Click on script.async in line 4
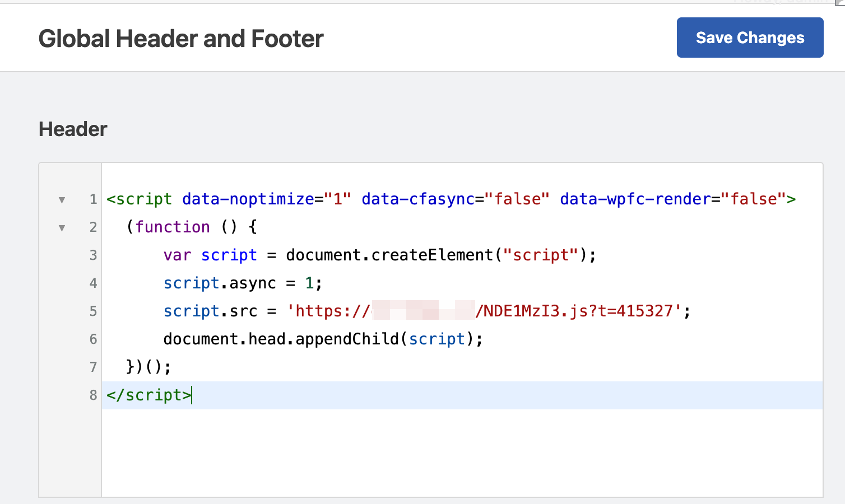 [220, 283]
